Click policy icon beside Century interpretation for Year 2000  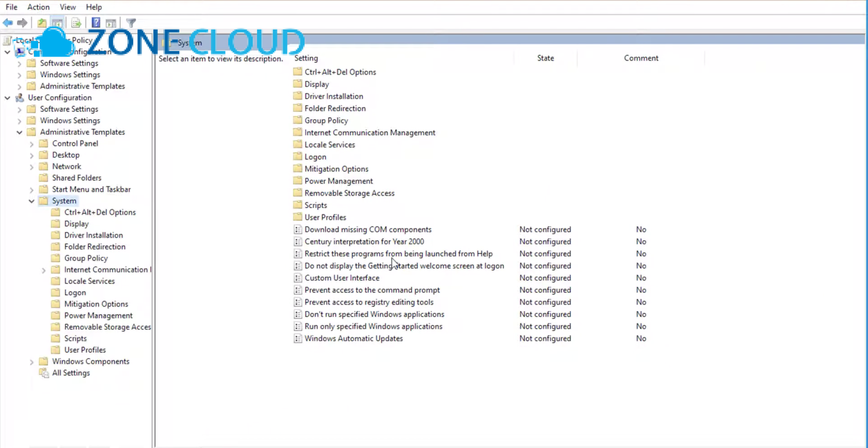[x=297, y=242]
